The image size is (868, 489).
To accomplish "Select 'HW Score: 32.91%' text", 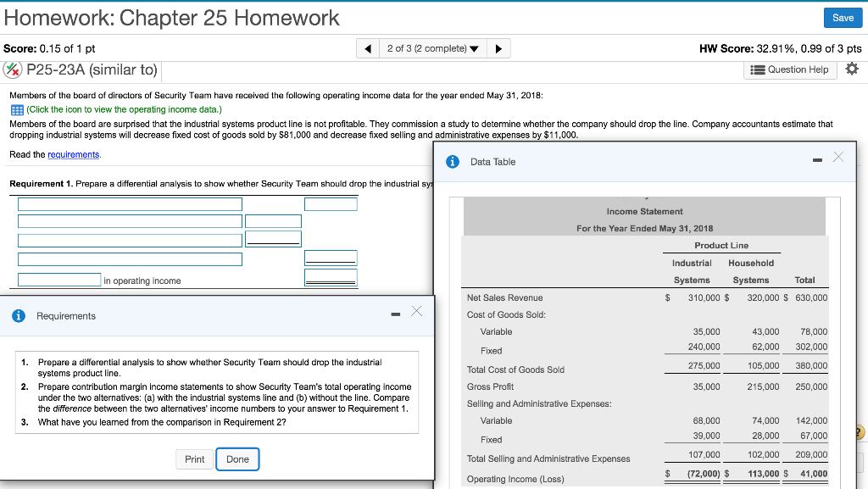I will tap(747, 48).
